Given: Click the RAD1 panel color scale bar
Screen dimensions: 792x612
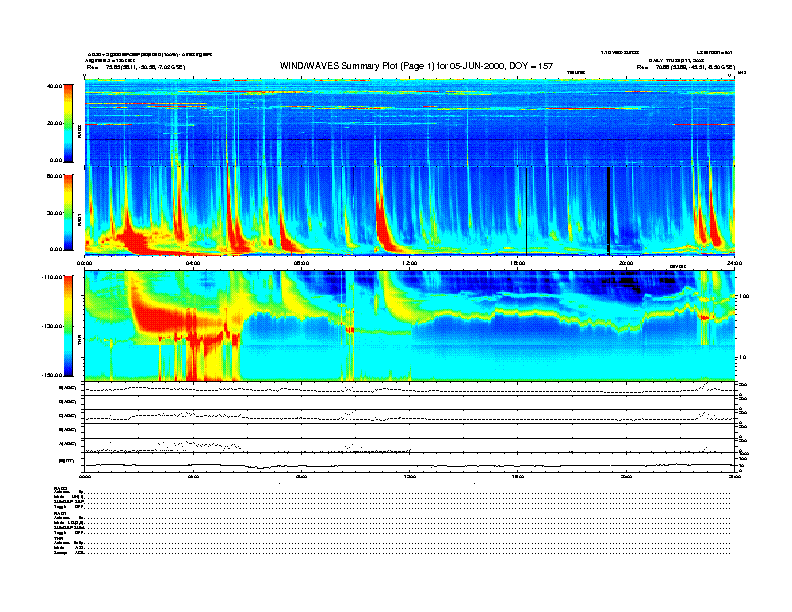Looking at the screenshot, I should (68, 212).
